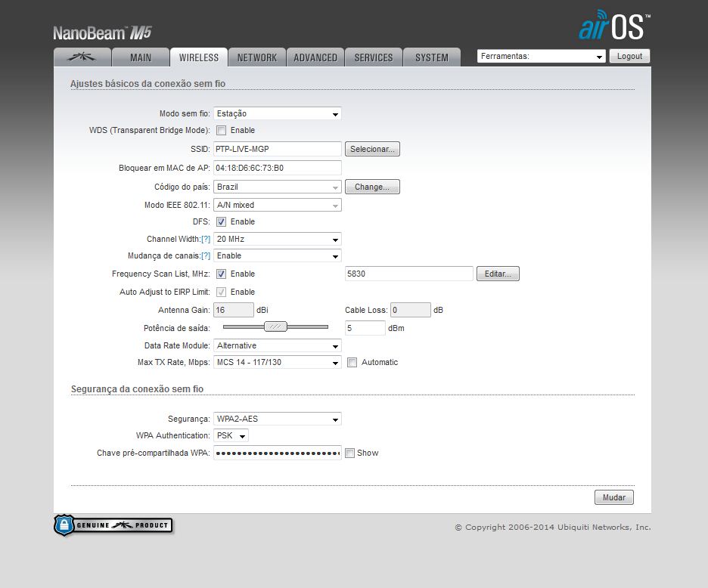Open the WIRELESS tab
The width and height of the screenshot is (708, 588).
coord(199,57)
